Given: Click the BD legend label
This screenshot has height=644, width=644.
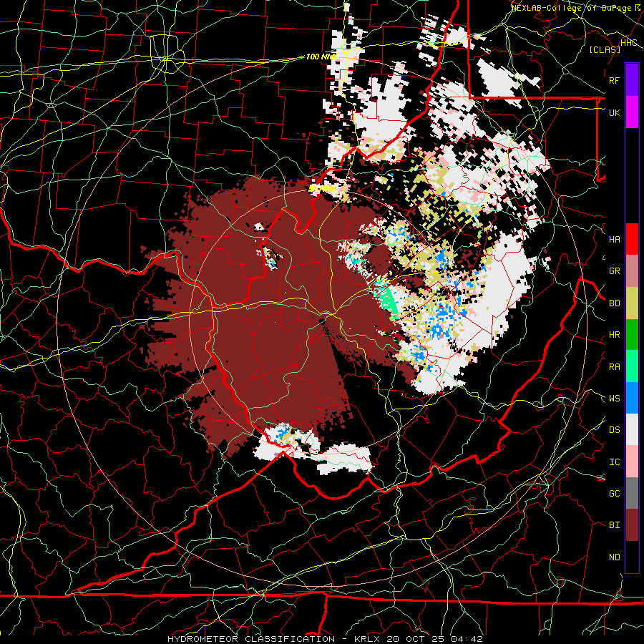Looking at the screenshot, I should 614,303.
